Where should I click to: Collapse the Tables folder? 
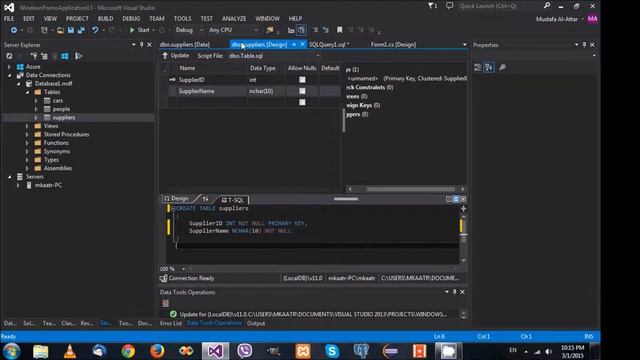(27, 92)
